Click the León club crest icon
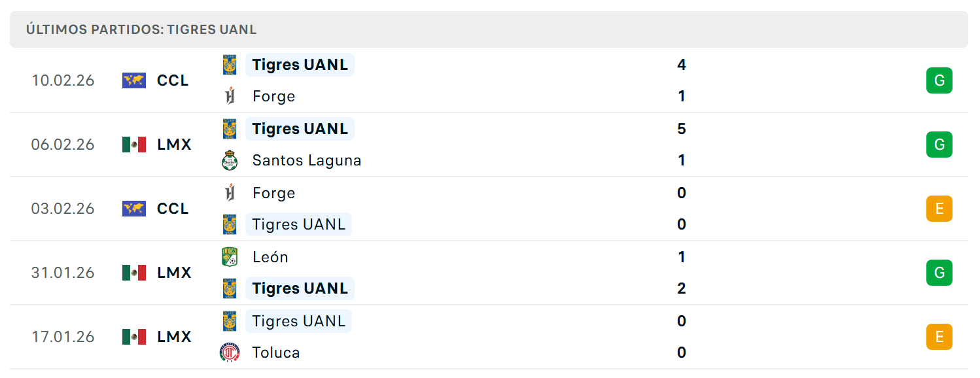980x378 pixels. pyautogui.click(x=230, y=257)
